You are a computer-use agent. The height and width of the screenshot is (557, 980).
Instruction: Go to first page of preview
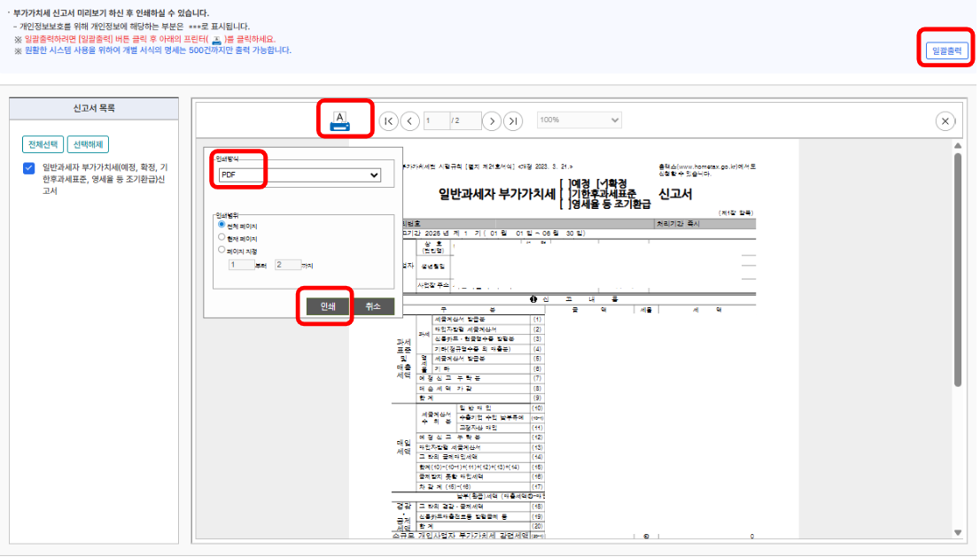pos(388,120)
